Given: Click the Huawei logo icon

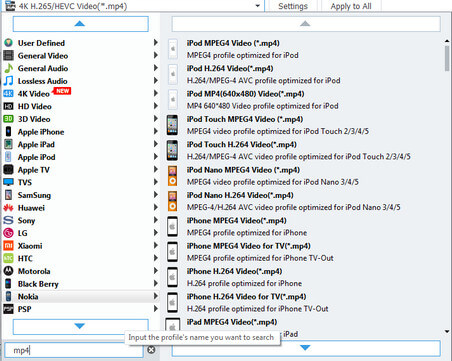Looking at the screenshot, I should coord(8,208).
